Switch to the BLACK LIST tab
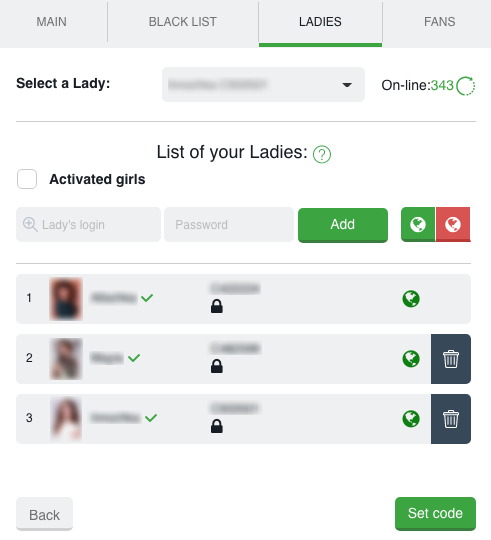This screenshot has height=540, width=491. pyautogui.click(x=183, y=22)
